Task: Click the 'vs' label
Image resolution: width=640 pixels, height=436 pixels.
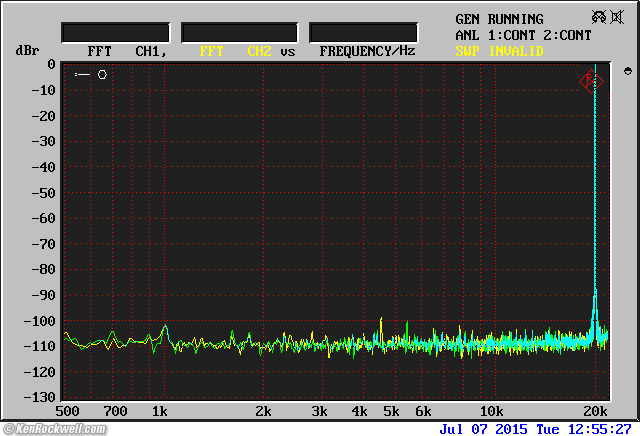Action: [288, 52]
